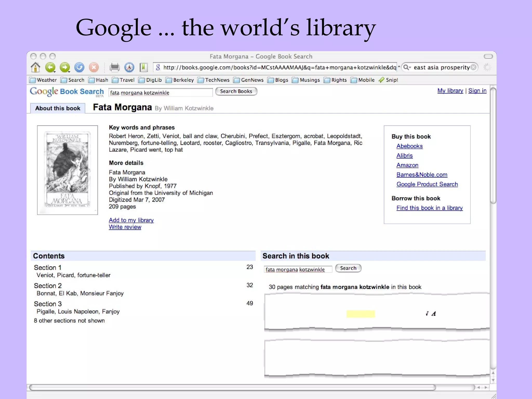Click the second matching page snippet
The width and height of the screenshot is (532, 399).
coord(377,358)
